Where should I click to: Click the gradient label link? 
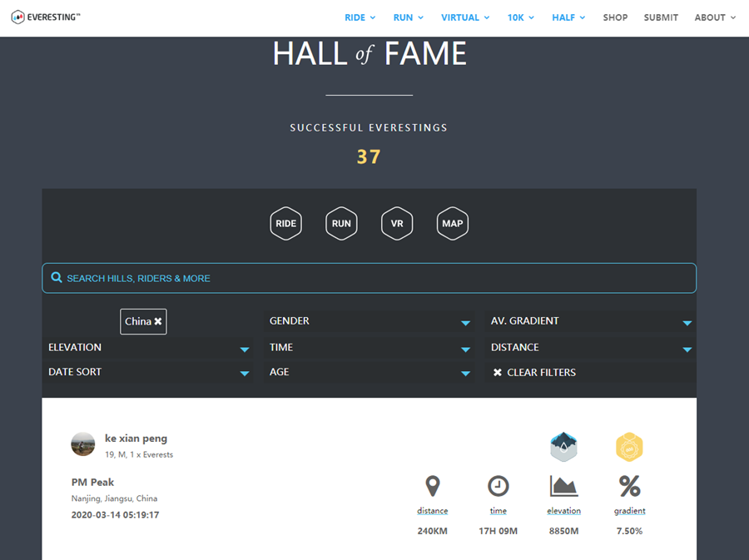point(630,510)
